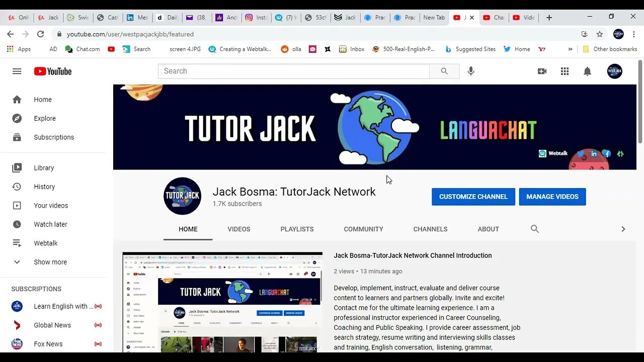Open the Reddit 'olla' bookmark
Screen dimensions: 644x362
[x=291, y=49]
